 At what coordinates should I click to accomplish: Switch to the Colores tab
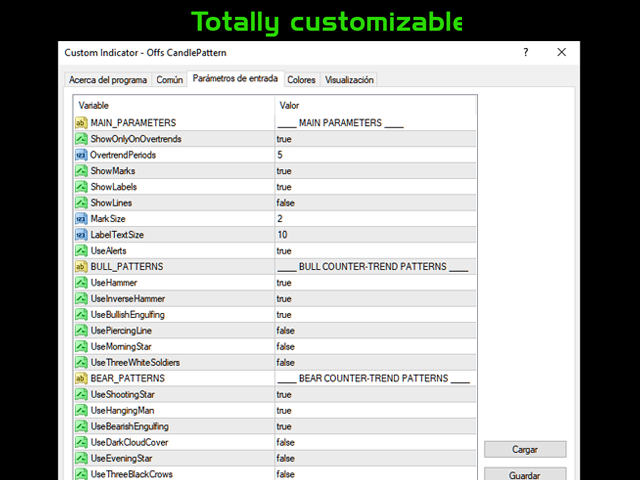point(301,80)
